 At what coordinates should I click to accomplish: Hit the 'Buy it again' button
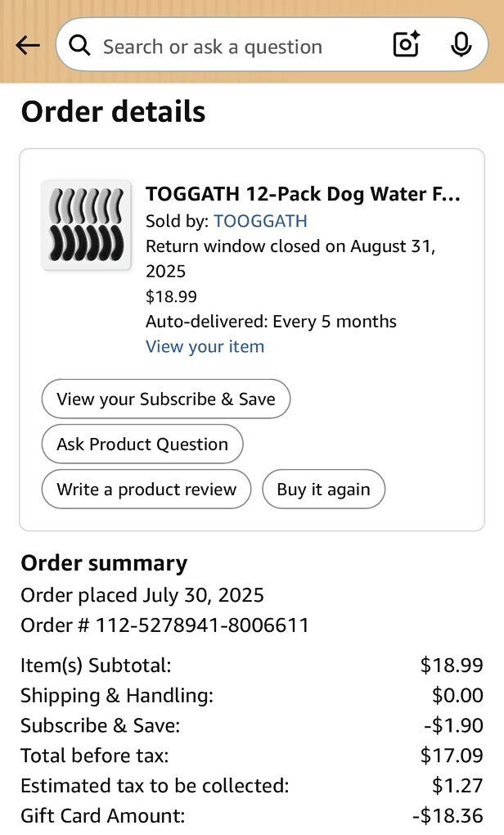pos(323,489)
